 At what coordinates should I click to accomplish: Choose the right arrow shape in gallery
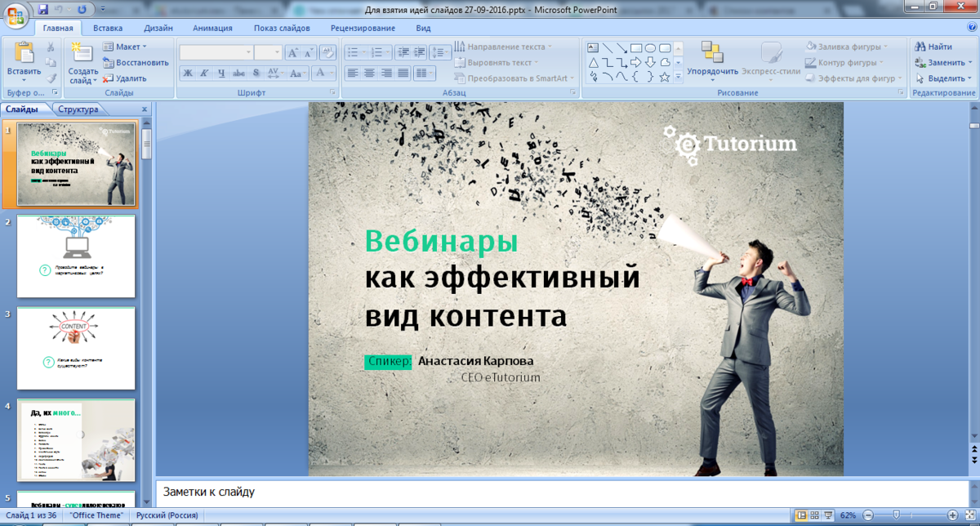(637, 62)
